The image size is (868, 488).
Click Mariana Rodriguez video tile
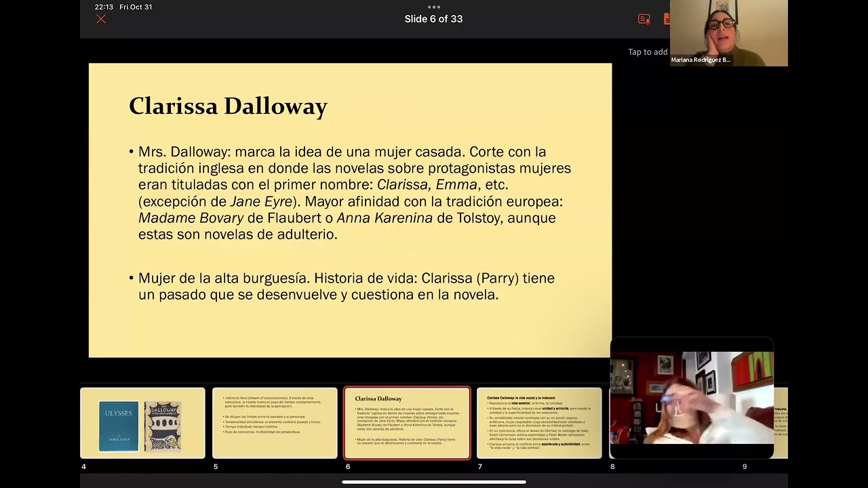click(729, 33)
